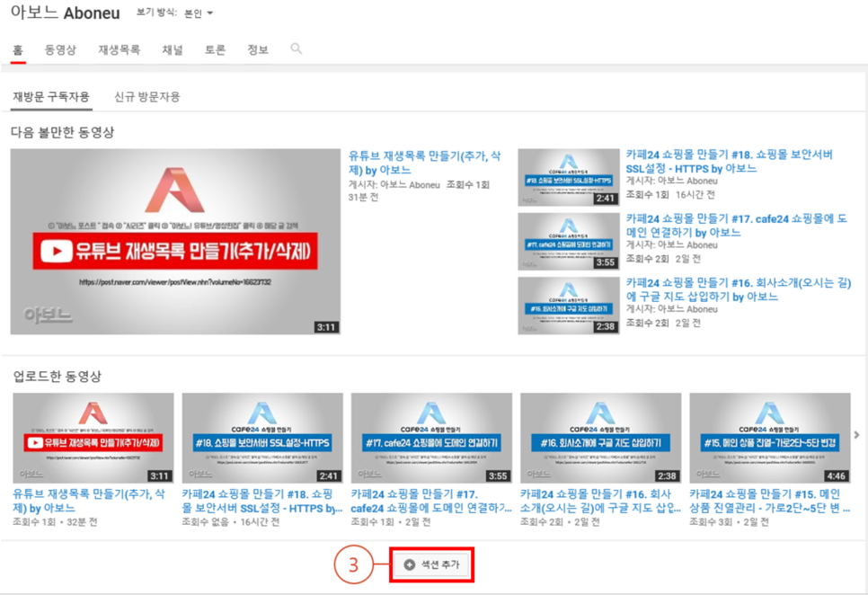Open the #17 도메인 연결하기 thumbnail in recommended list
Image resolution: width=868 pixels, height=595 pixels.
569,241
